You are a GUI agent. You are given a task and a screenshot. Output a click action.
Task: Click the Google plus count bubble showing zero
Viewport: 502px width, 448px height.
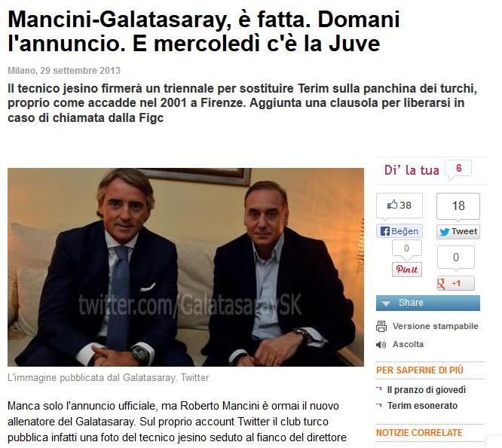point(456,258)
